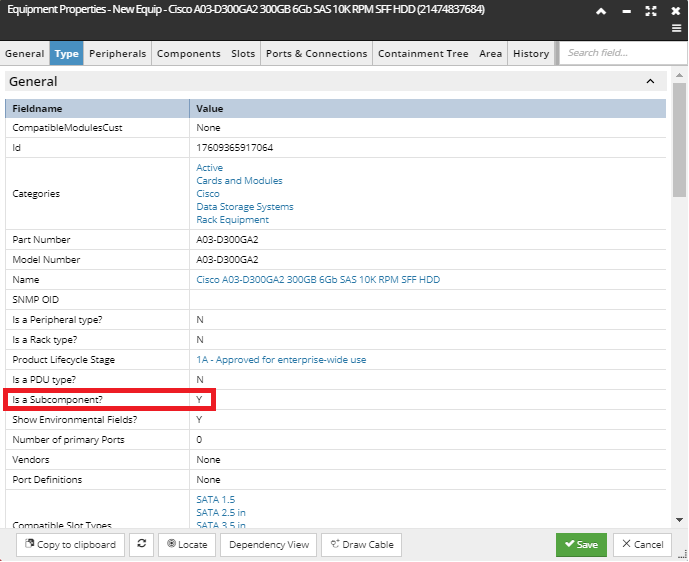689x562 pixels.
Task: View the Containment Tree tab
Action: point(423,53)
